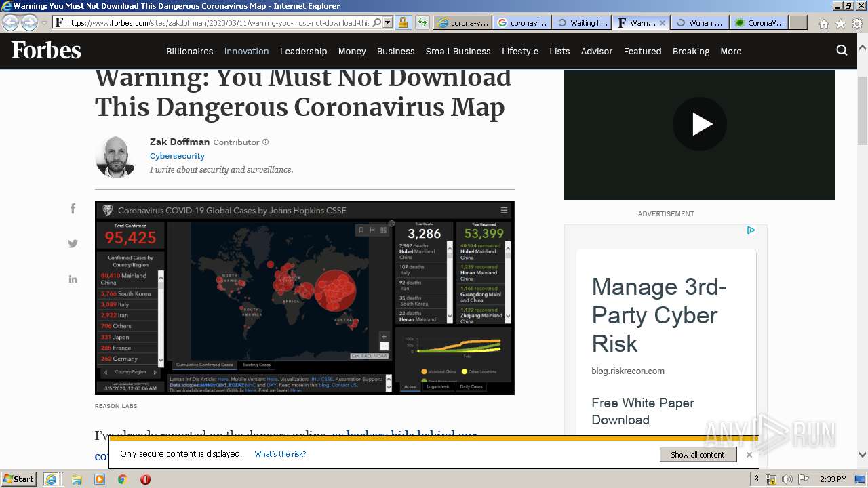Open Opera red taskbar icon
Screen dimensions: 868x488
click(145, 479)
